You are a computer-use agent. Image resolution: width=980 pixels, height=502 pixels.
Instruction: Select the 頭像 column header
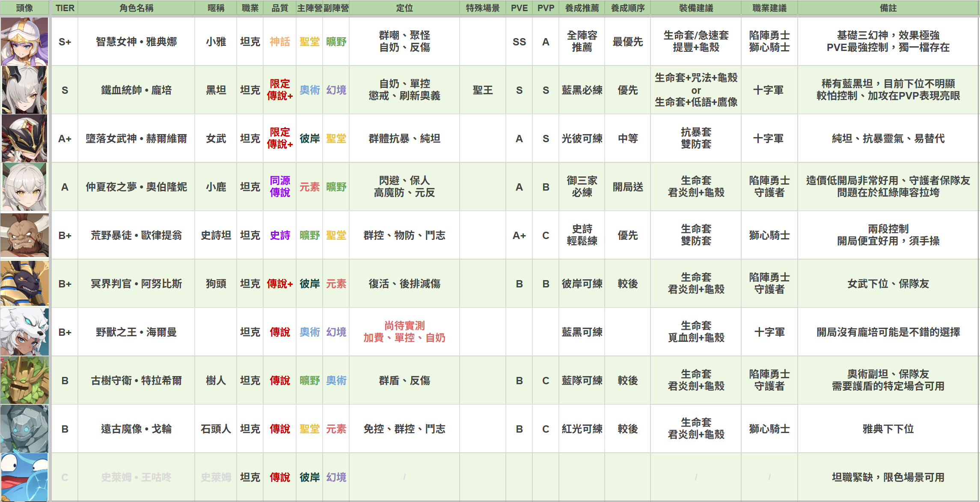pos(24,8)
